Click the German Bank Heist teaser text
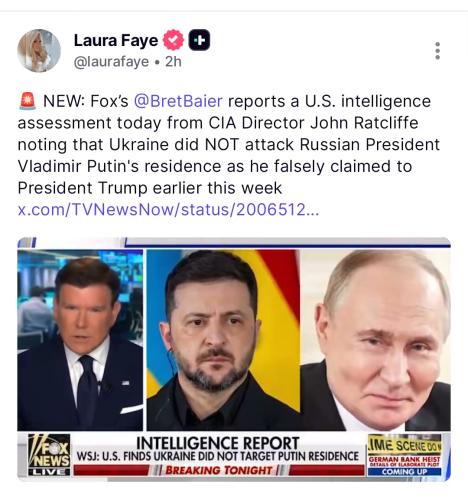This screenshot has height=500, width=468. pos(404,461)
